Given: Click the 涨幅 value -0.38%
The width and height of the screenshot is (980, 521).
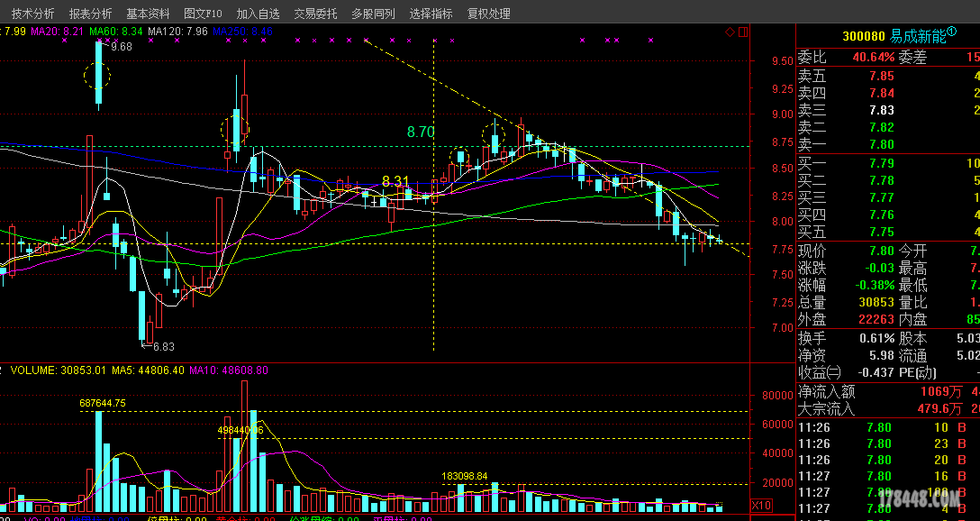Looking at the screenshot, I should (873, 285).
